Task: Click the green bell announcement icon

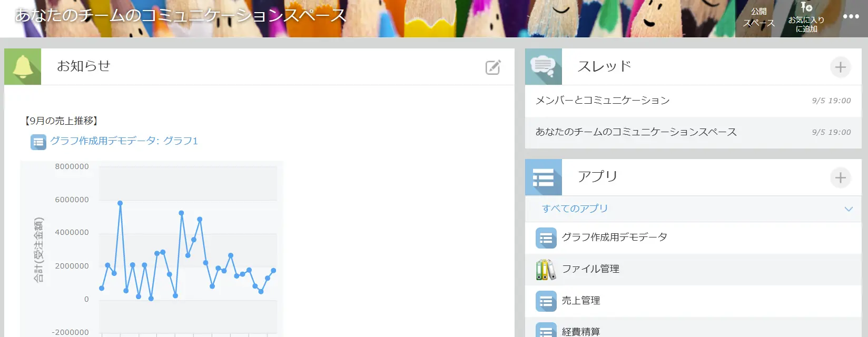Action: coord(23,67)
